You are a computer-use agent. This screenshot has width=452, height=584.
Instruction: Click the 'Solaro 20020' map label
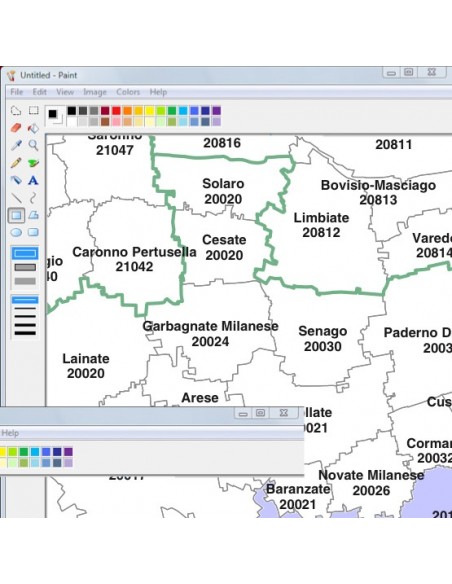tap(223, 191)
